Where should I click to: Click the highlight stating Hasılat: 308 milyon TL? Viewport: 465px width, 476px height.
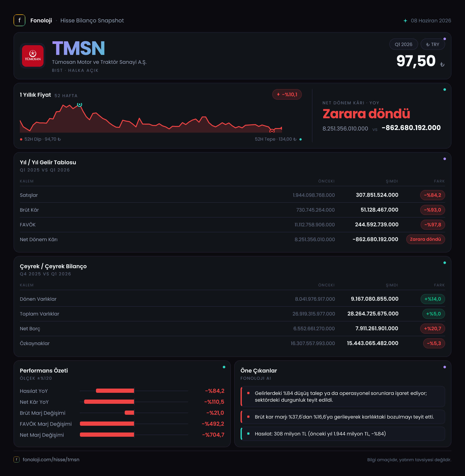point(343,434)
